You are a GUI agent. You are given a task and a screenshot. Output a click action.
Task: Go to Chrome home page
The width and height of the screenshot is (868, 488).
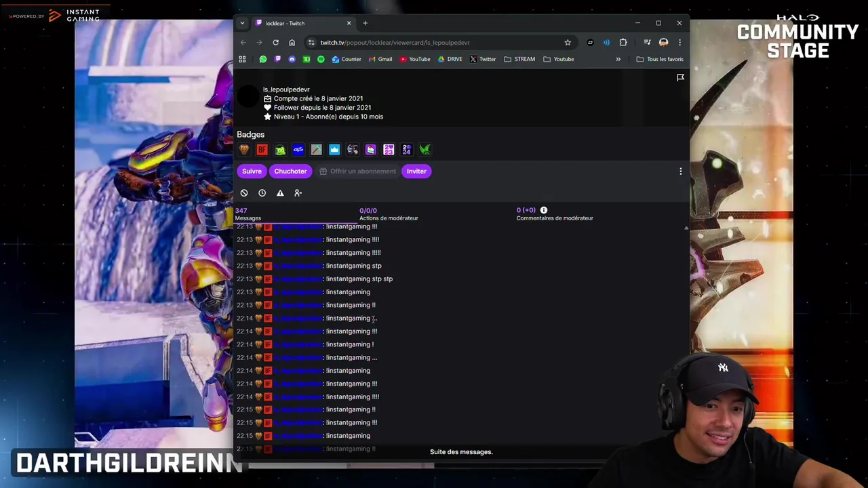292,43
